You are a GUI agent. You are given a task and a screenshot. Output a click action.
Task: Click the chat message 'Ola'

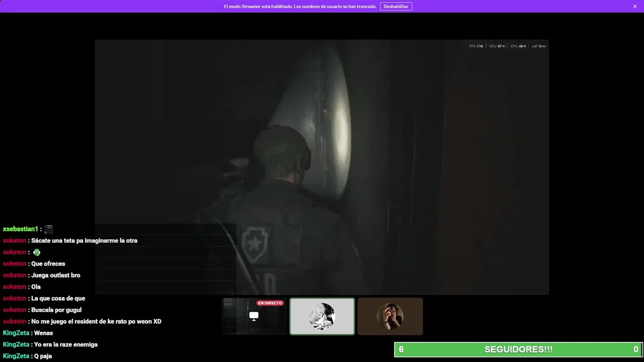pos(36,287)
